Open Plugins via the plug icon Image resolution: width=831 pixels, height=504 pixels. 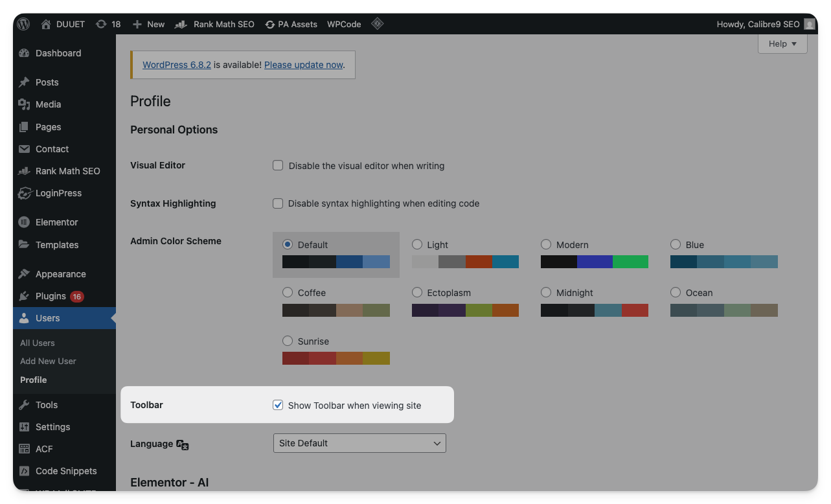pos(24,296)
